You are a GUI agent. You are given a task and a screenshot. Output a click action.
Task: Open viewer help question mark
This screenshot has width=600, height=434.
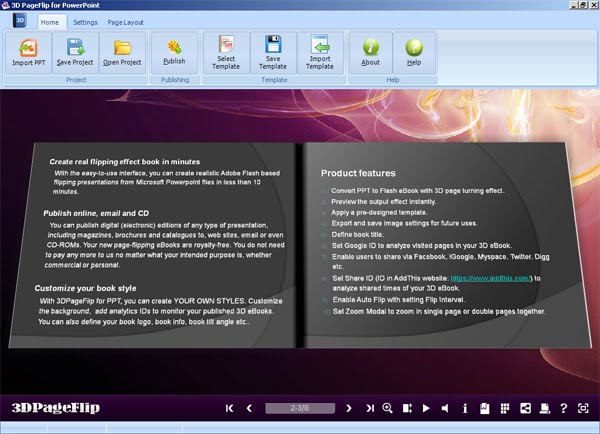tap(564, 408)
